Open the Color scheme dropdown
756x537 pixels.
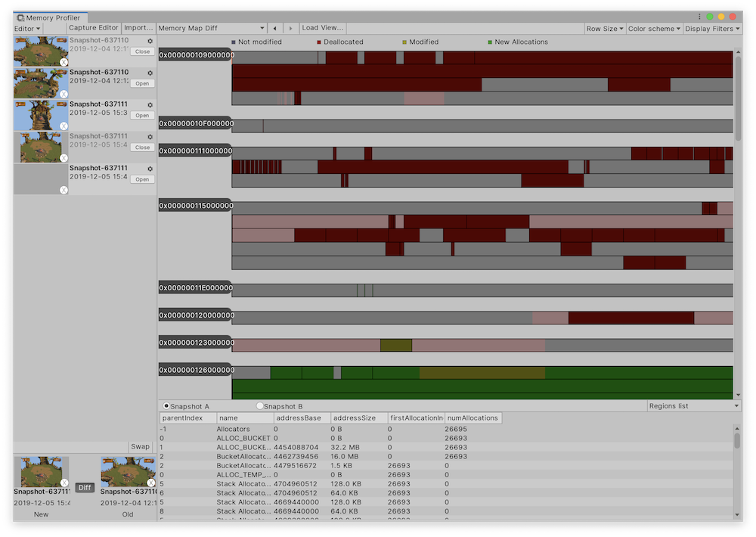tap(653, 28)
